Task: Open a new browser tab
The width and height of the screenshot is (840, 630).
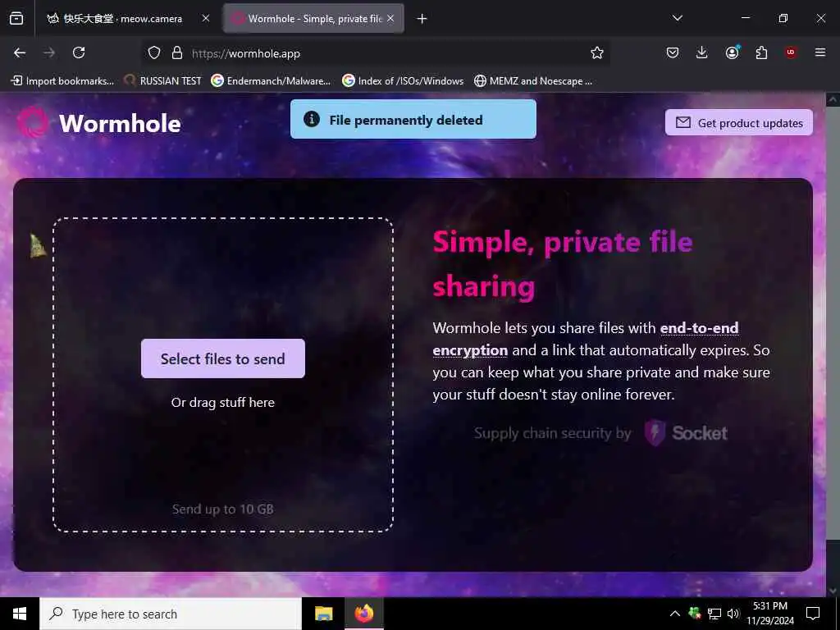Action: pyautogui.click(x=422, y=19)
